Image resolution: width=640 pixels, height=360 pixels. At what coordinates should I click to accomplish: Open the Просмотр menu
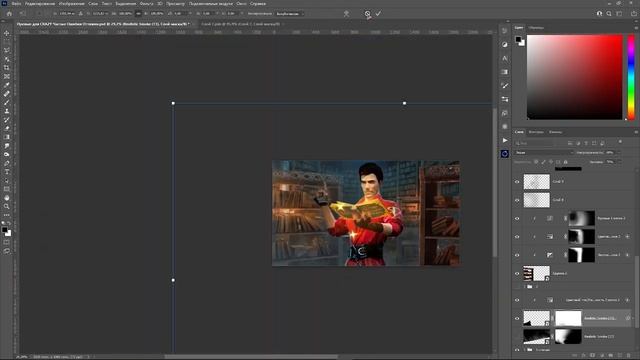[x=176, y=4]
